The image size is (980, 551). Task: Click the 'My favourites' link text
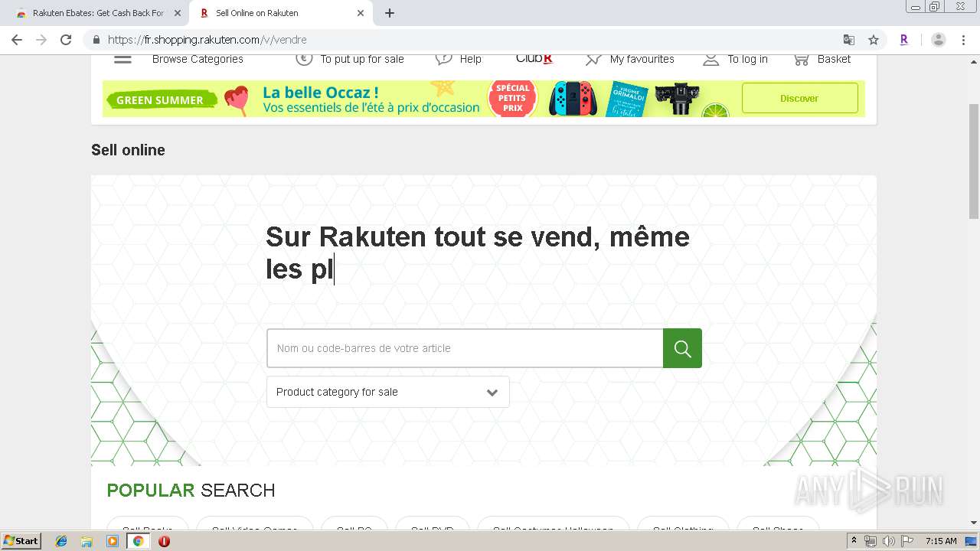click(642, 59)
